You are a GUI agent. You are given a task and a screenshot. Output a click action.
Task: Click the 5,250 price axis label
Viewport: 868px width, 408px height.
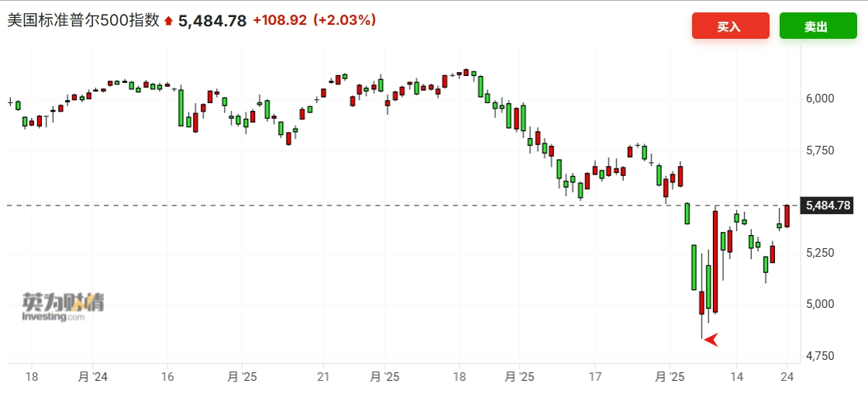tap(821, 253)
